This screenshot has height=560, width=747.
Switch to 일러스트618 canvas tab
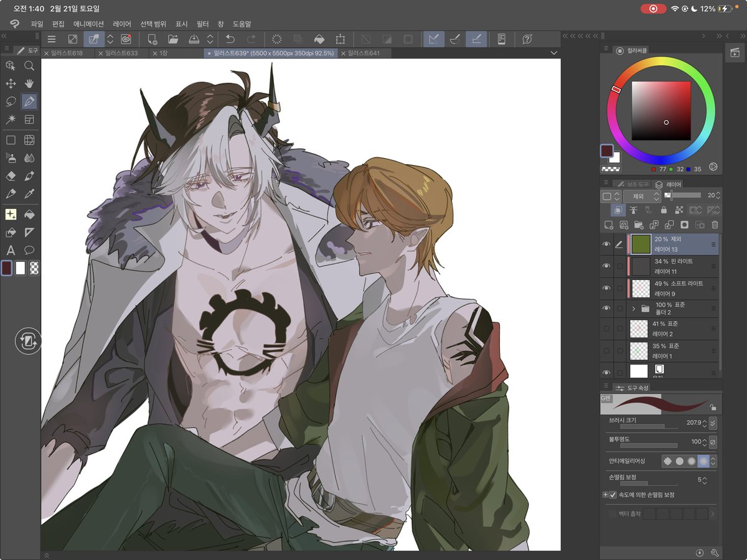click(67, 54)
